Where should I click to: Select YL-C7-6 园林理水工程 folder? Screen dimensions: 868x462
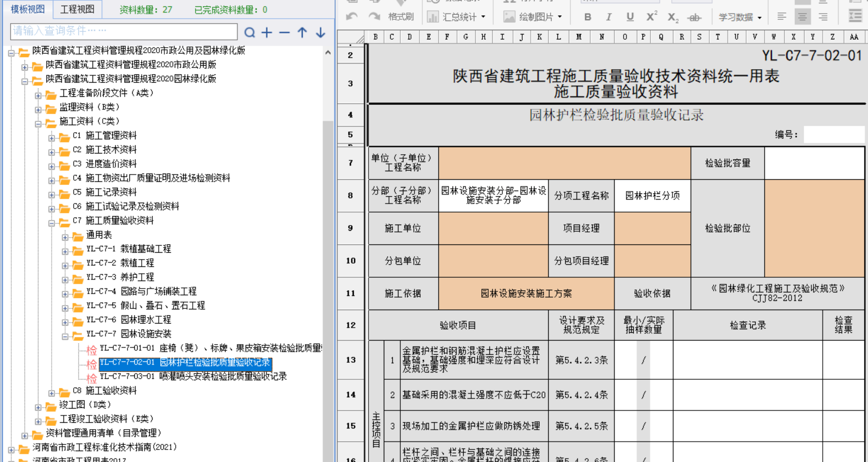tap(129, 320)
